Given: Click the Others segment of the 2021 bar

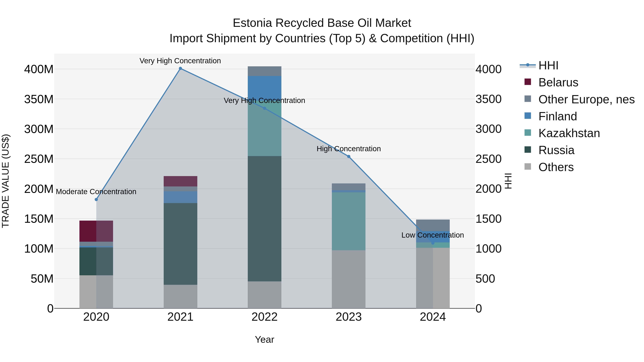Looking at the screenshot, I should pos(180,297).
